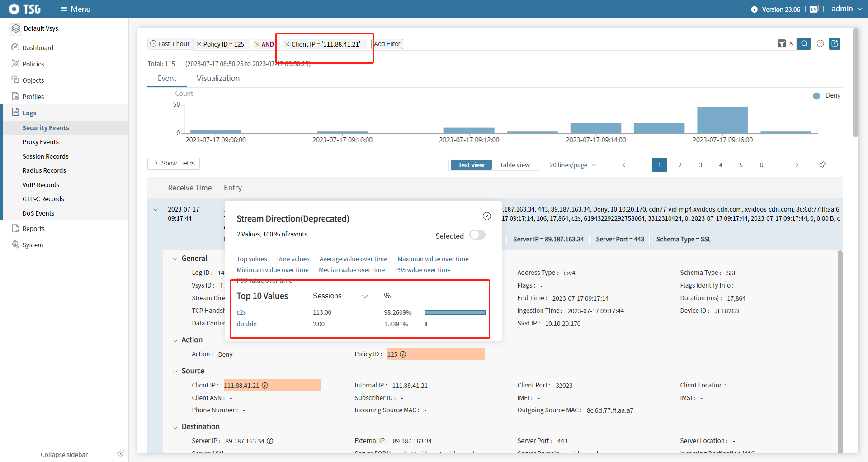Screen dimensions: 868x462
Task: Switch language with the EN icon
Action: 814,9
